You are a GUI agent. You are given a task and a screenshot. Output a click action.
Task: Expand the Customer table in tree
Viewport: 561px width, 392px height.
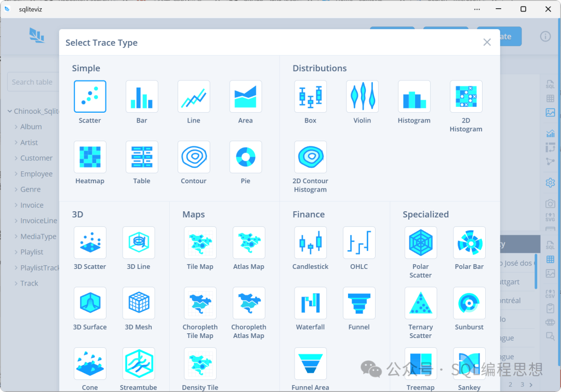pyautogui.click(x=16, y=158)
